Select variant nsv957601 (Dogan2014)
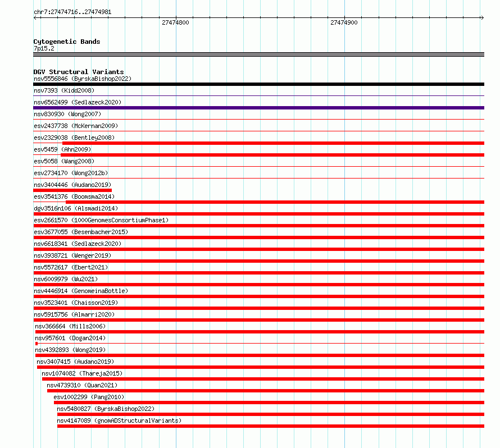Viewport: 500px width, 448px height. tap(70, 338)
